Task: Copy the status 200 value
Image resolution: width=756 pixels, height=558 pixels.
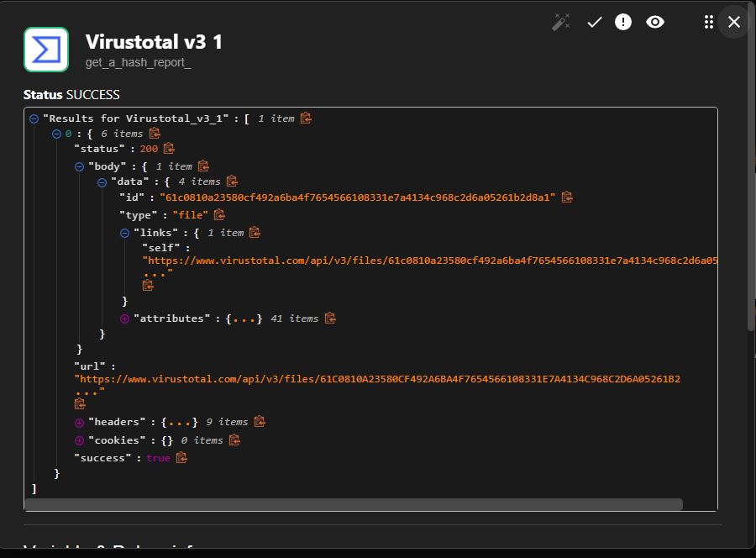Action: tap(169, 149)
